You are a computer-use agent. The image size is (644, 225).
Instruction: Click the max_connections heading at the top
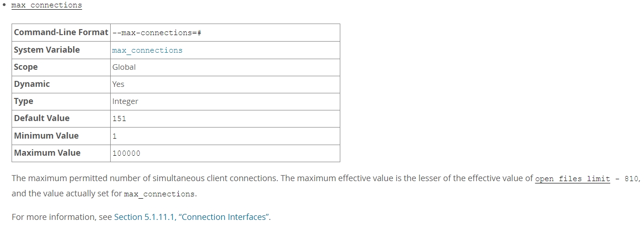coord(46,6)
